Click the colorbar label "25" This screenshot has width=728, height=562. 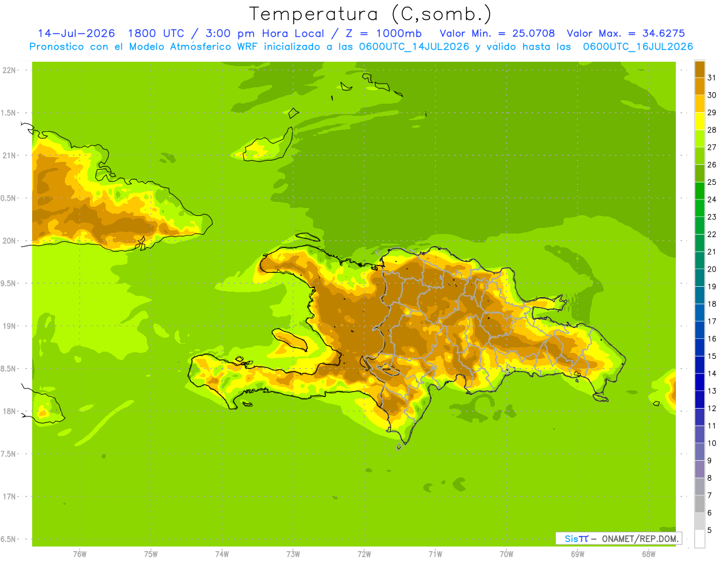(x=712, y=182)
